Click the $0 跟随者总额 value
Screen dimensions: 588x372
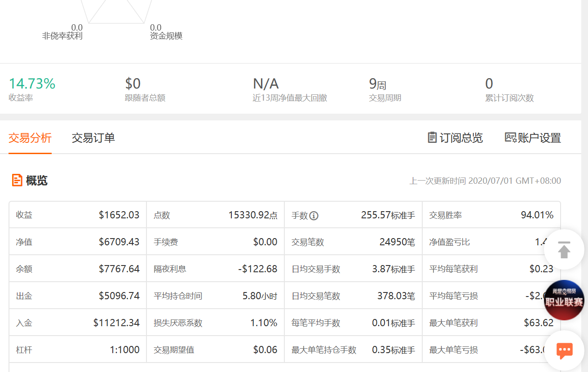click(x=133, y=84)
